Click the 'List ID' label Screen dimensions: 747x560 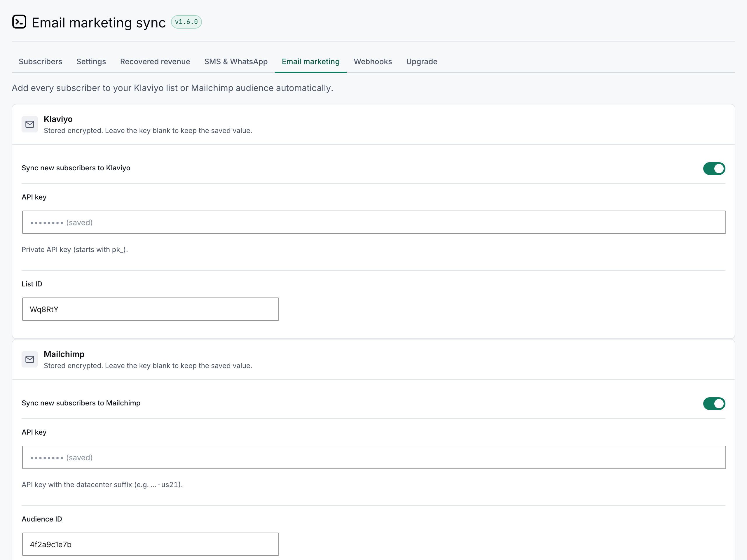[x=32, y=284]
